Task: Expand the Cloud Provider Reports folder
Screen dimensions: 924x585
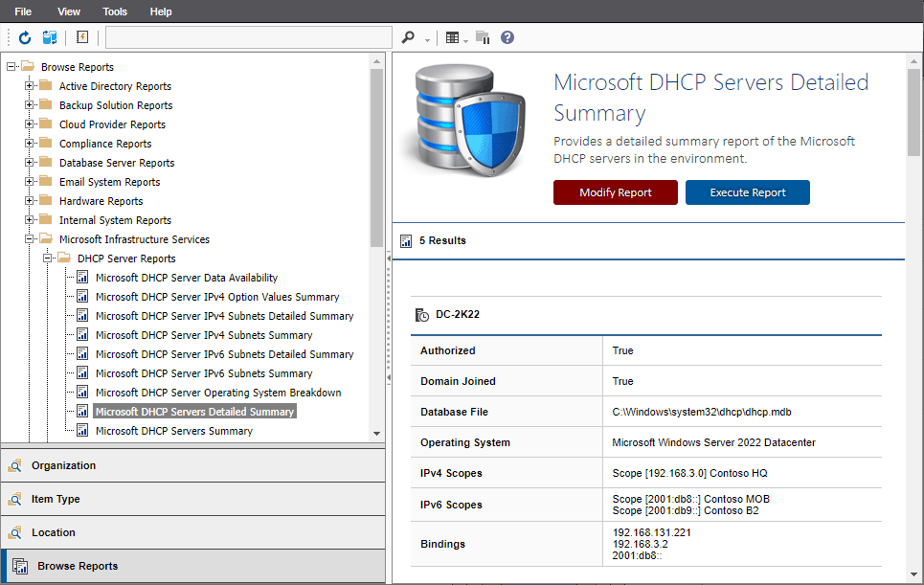Action: (29, 124)
